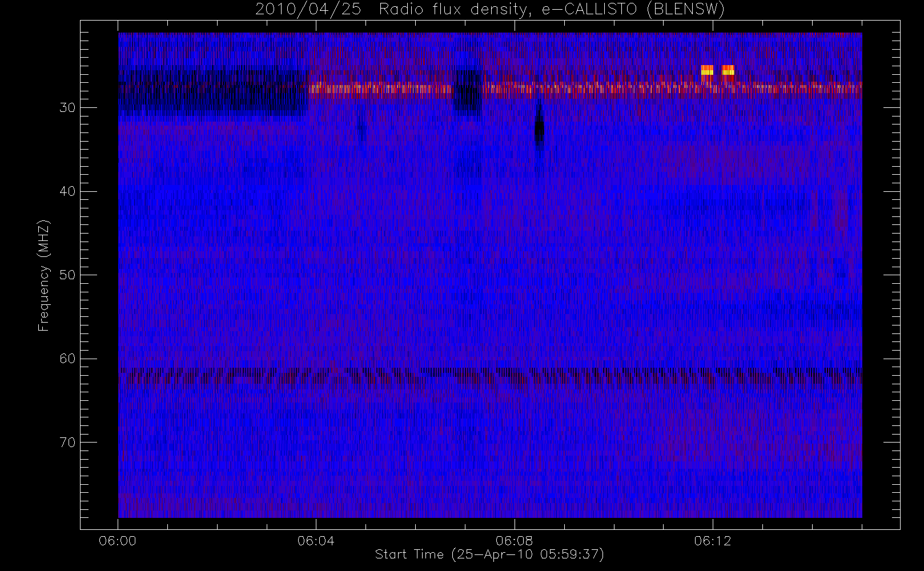Click the 30 MHz frequency tick label
The height and width of the screenshot is (571, 924).
coord(67,108)
